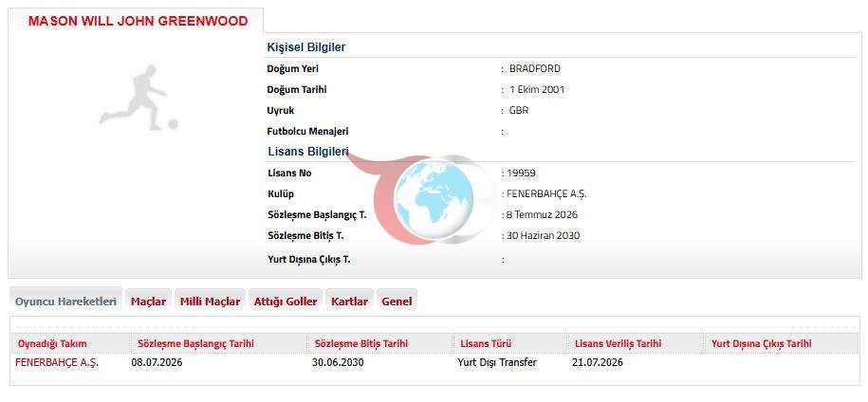Click contract end value 30 Haziran 2030

(x=543, y=235)
